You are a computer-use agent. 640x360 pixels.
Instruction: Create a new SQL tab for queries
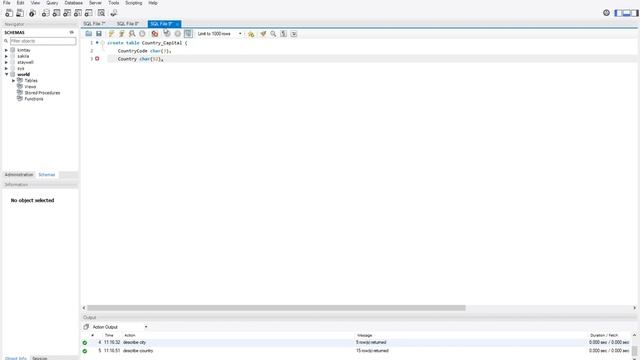[9, 13]
